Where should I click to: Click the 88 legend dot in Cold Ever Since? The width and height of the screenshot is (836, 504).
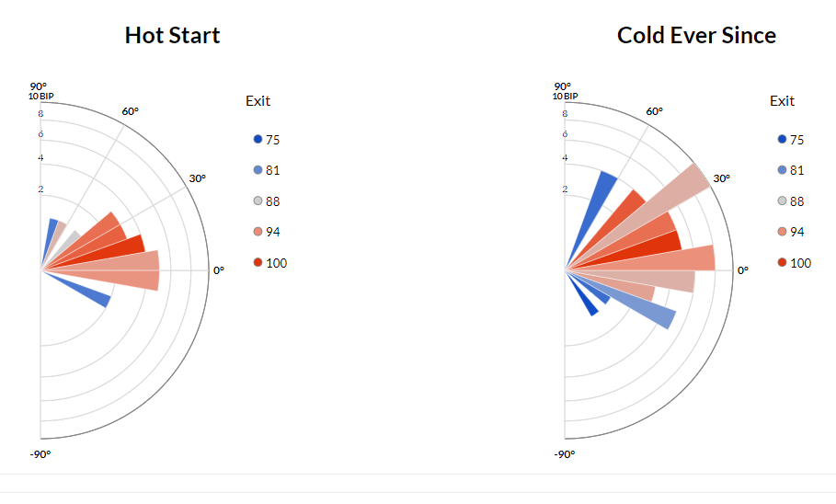click(x=782, y=201)
